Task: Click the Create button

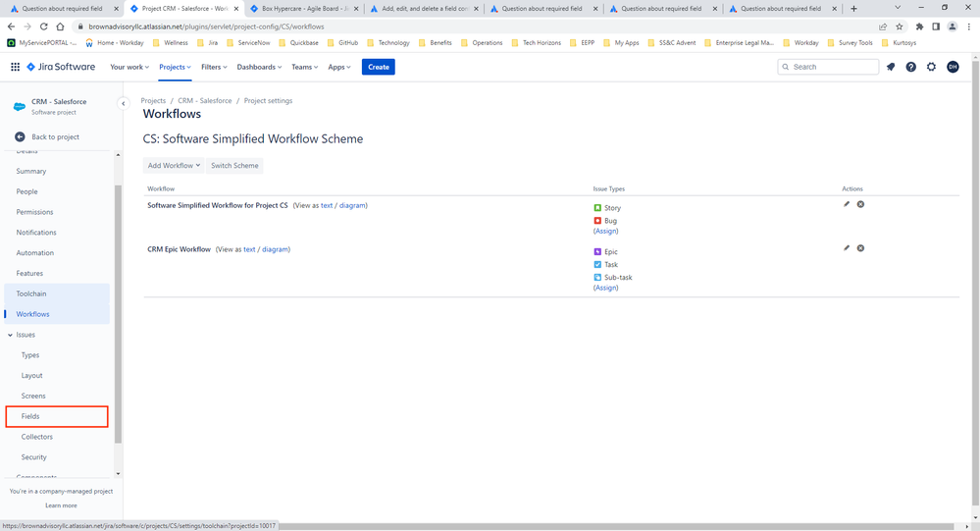Action: tap(378, 67)
